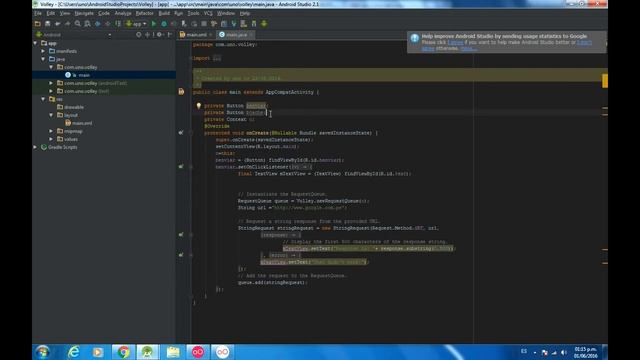
Task: Expand the manifests folder
Action: (43, 51)
